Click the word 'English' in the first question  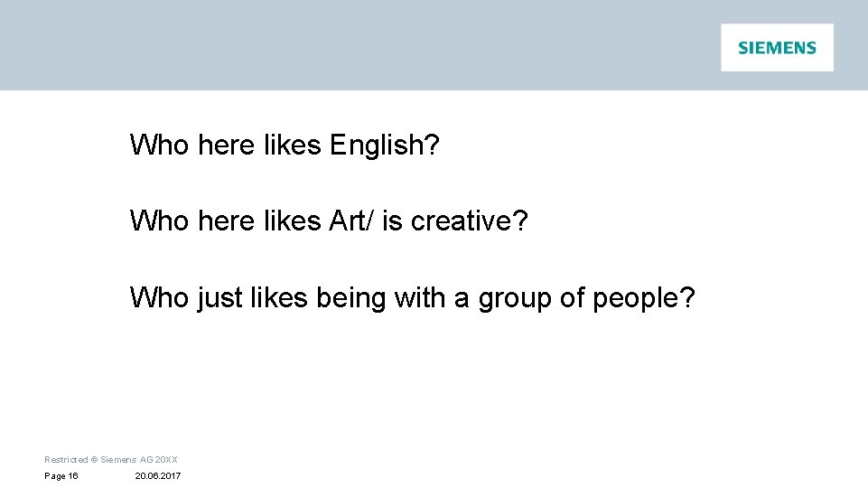pyautogui.click(x=377, y=145)
